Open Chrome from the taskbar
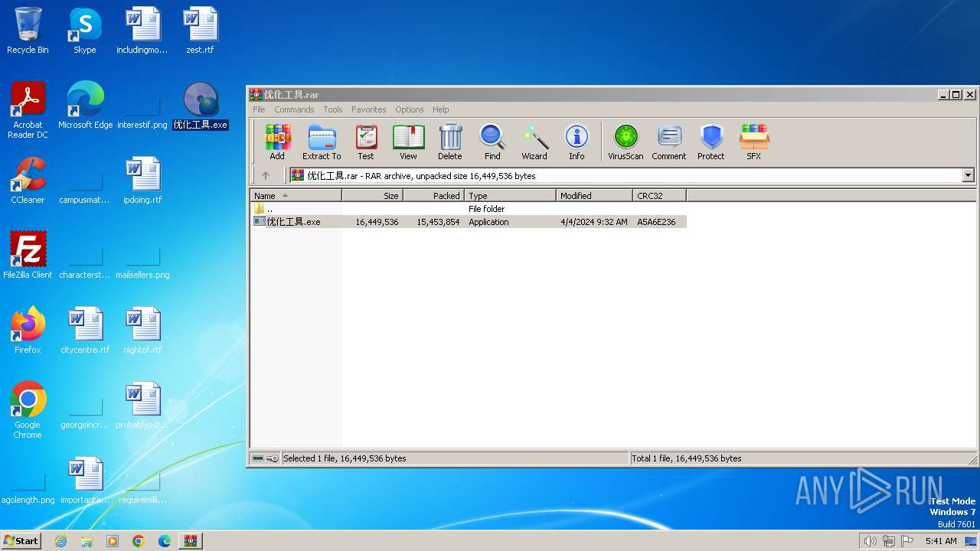Image resolution: width=980 pixels, height=551 pixels. point(138,541)
